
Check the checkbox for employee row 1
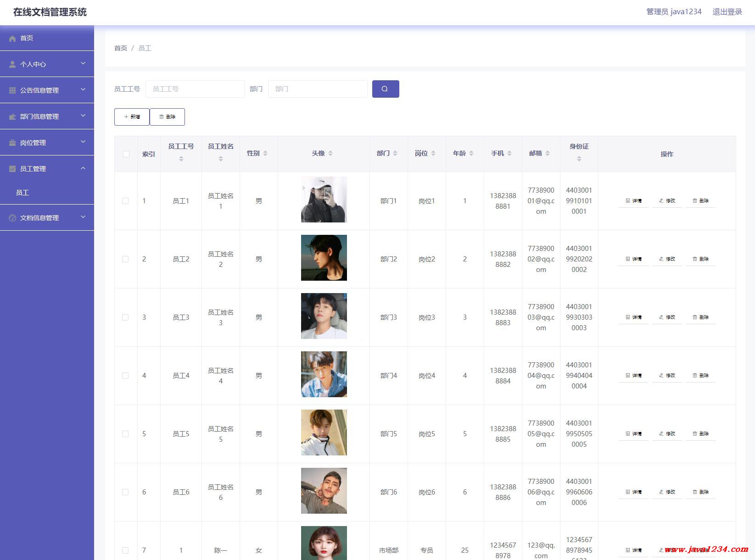tap(125, 201)
